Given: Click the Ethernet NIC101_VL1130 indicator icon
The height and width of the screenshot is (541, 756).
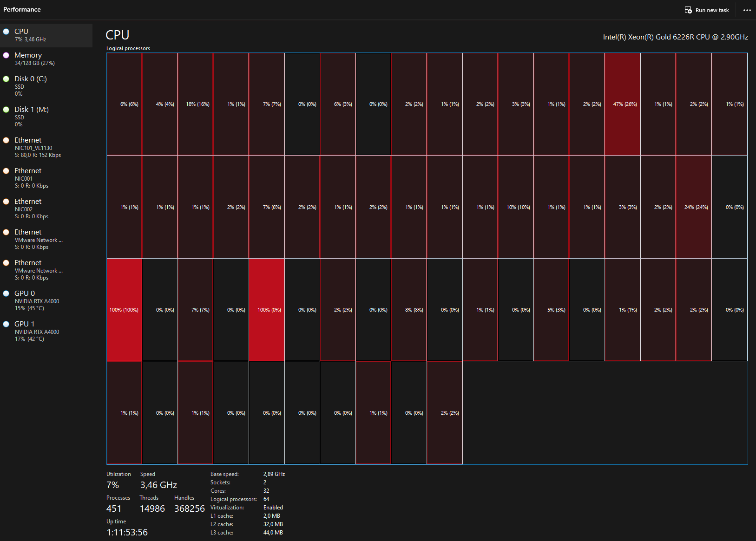Looking at the screenshot, I should click(x=6, y=140).
